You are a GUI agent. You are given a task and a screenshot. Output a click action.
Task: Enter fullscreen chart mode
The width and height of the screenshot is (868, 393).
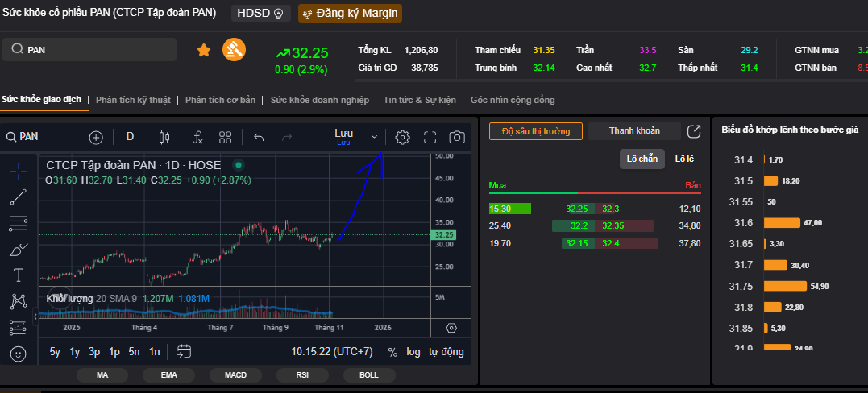pyautogui.click(x=430, y=137)
